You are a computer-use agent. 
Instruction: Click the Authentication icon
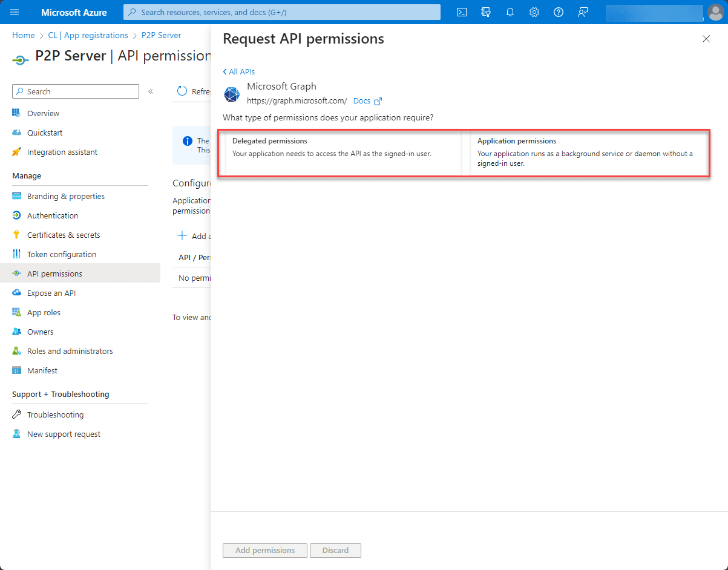click(x=16, y=215)
